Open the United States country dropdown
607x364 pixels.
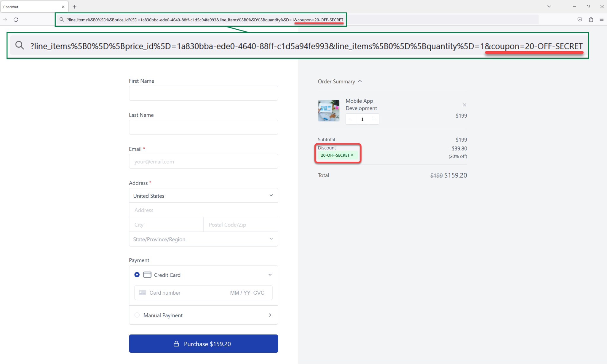click(203, 195)
